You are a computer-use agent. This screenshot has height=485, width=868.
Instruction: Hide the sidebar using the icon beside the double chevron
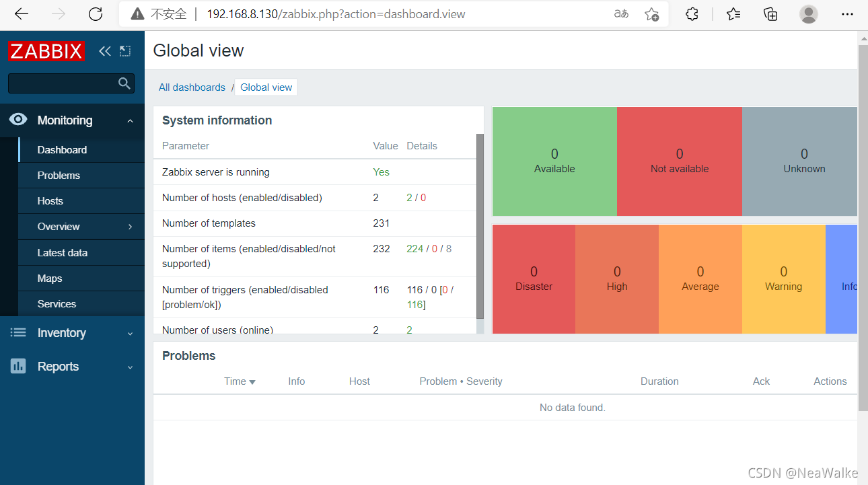click(125, 50)
